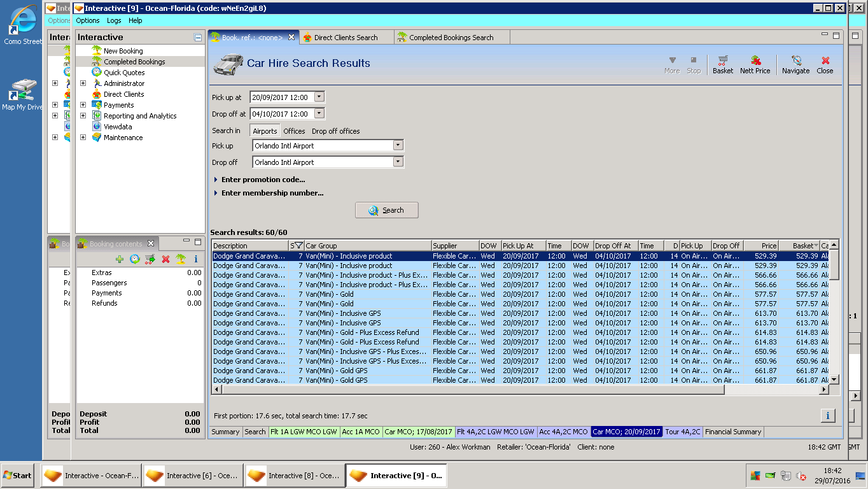Sort results by the Price column header

(760, 246)
